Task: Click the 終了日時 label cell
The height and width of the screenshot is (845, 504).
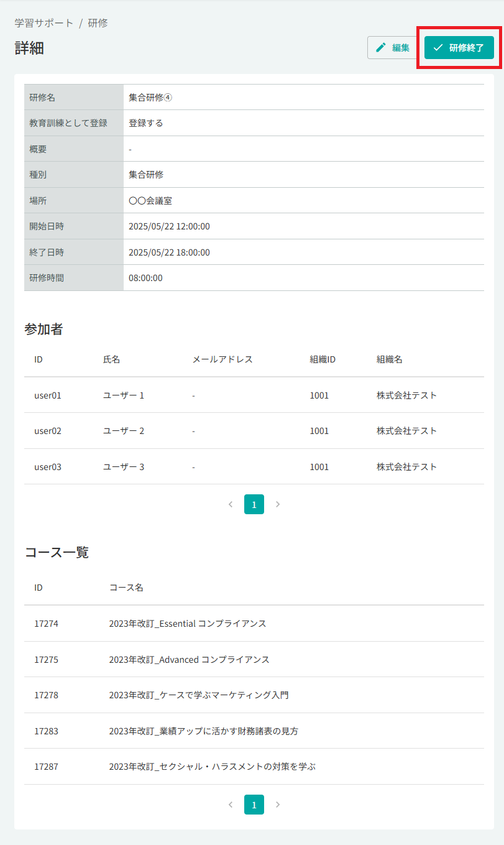Action: [74, 252]
